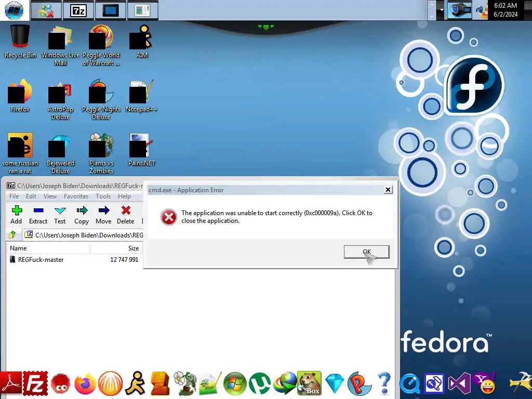This screenshot has width=532, height=399.
Task: Select the Bejeweled Deluxe desktop icon
Action: [60, 154]
